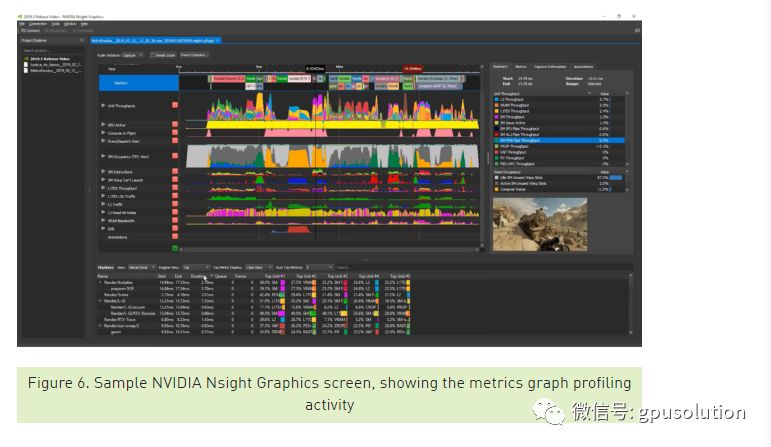
Task: Click the black time cursor label on ruler
Action: pos(315,69)
